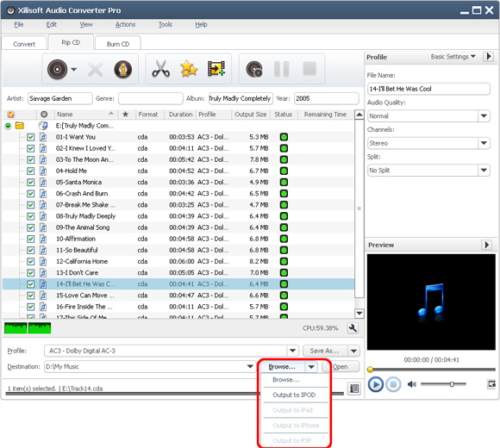Viewport: 500px width, 448px height.
Task: Open the Tools menu
Action: coord(166,24)
